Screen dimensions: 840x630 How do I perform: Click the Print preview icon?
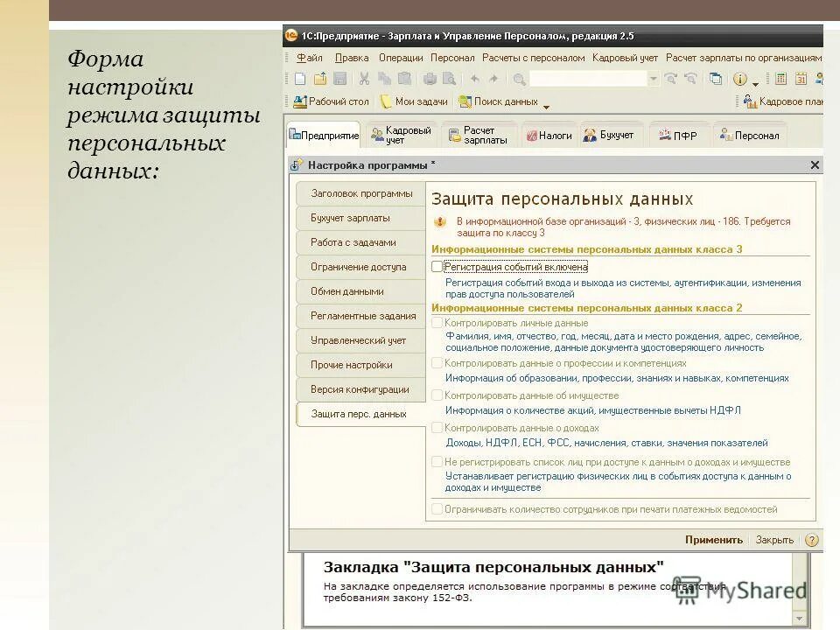click(449, 80)
